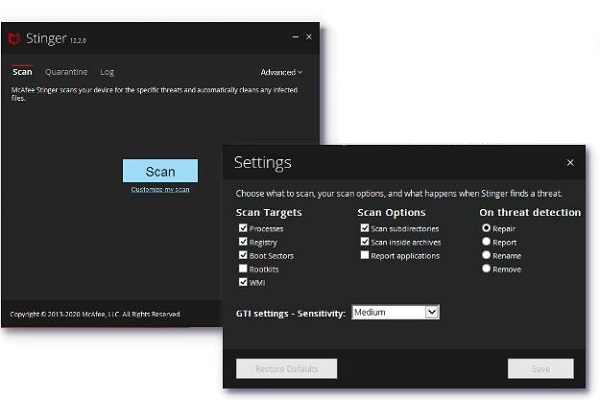600x400 pixels.
Task: Click the Settings dialog title
Action: [262, 163]
